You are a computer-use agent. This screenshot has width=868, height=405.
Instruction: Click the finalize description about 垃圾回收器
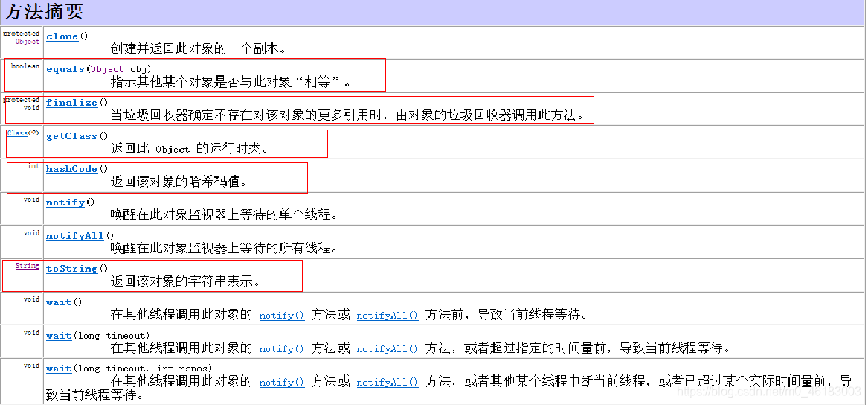pos(347,116)
